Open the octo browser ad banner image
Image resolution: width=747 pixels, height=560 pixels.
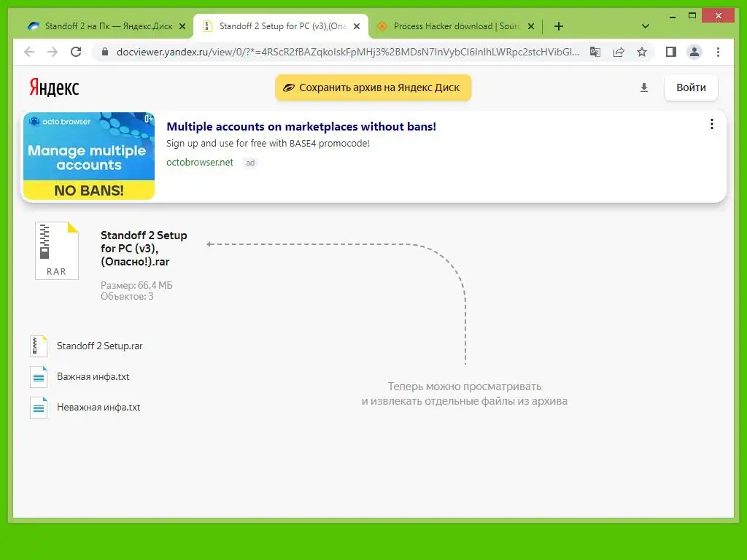point(89,156)
